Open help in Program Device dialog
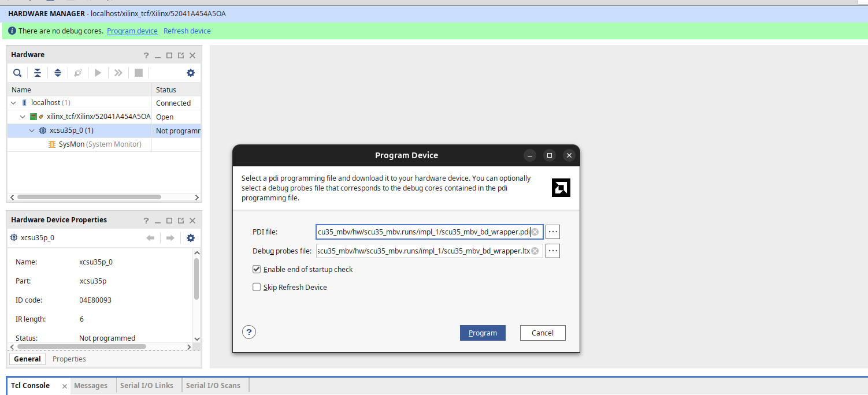The width and height of the screenshot is (868, 395). tap(248, 332)
